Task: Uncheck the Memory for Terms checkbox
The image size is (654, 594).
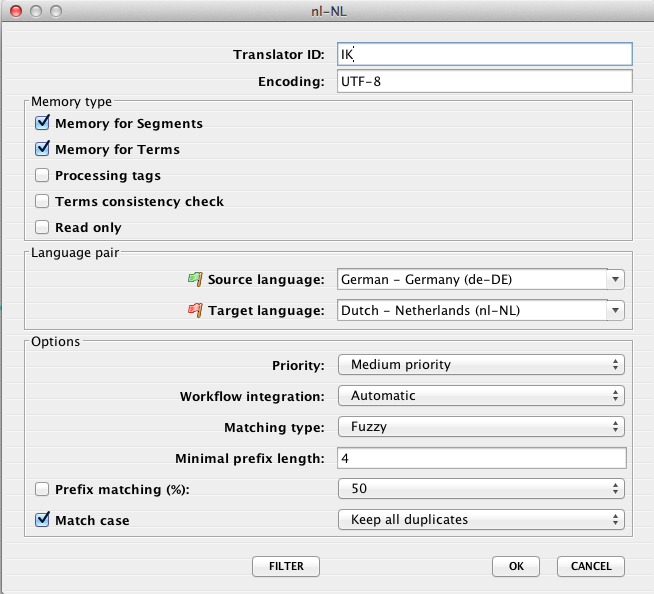Action: coord(42,150)
